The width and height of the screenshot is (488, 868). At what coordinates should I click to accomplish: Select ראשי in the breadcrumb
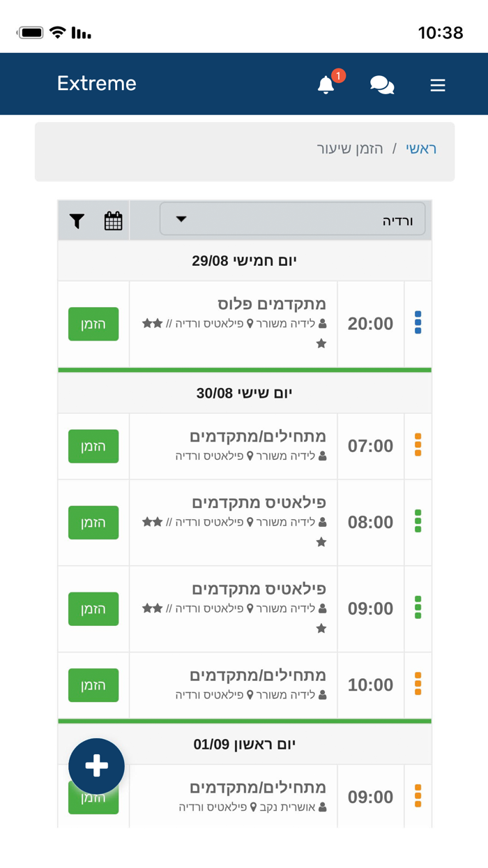(x=421, y=149)
